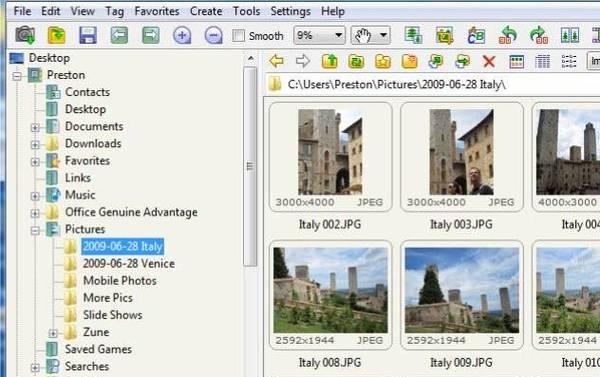Open the yellow Crop Board tool

pos(445,36)
